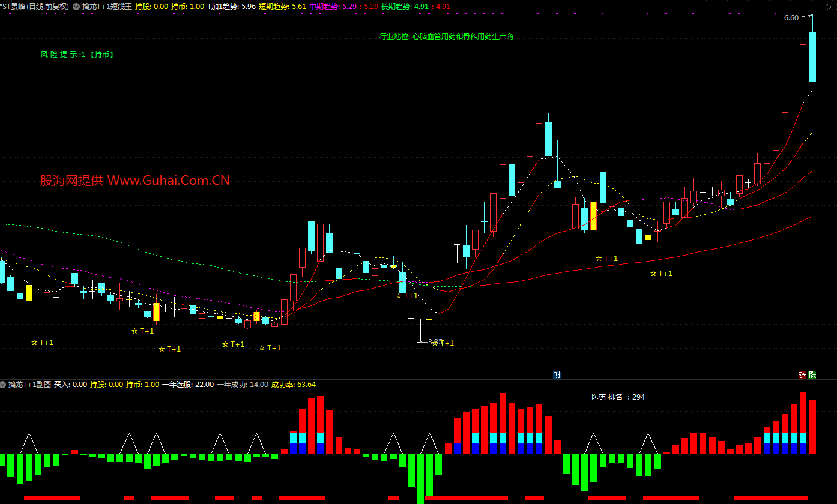Image resolution: width=837 pixels, height=504 pixels.
Task: Click the 风险提示:1【持币】 risk notice
Action: tap(77, 55)
